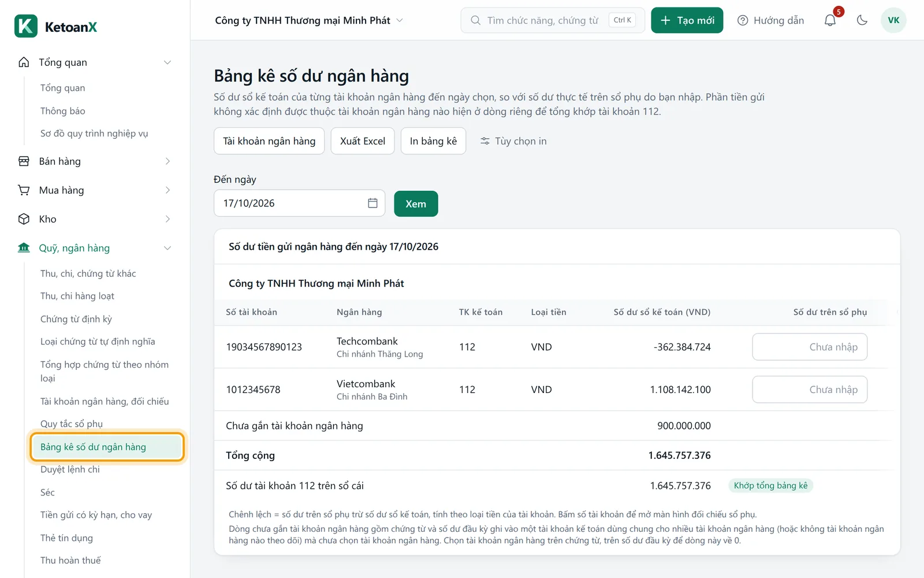Focus the Đến ngày date field
This screenshot has width=924, height=578.
(299, 203)
